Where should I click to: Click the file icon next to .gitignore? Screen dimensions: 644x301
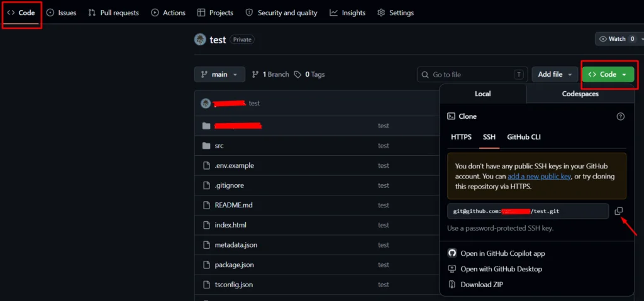coord(206,185)
